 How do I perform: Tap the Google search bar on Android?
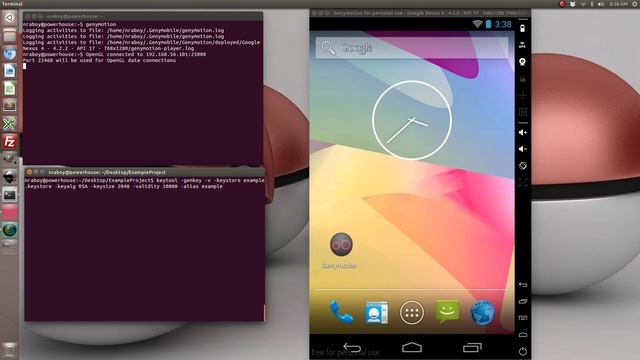coord(412,48)
